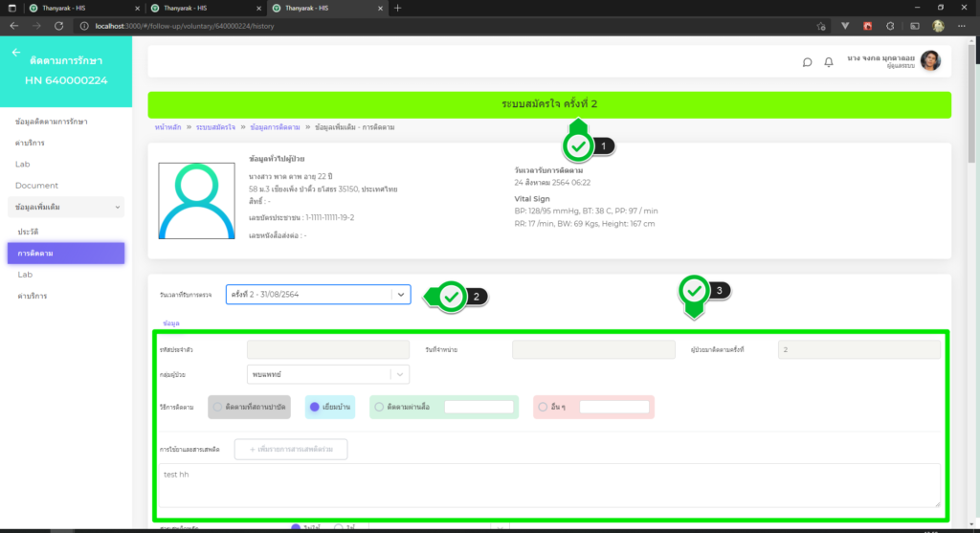The image size is (980, 533).
Task: Click the หน้าหลัก breadcrumb link
Action: click(x=167, y=127)
